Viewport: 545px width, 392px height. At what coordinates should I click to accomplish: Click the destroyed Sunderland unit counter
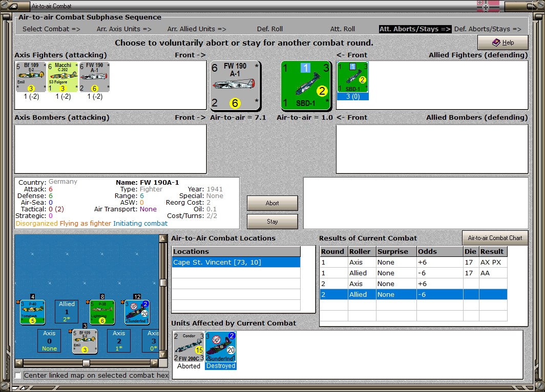(221, 346)
